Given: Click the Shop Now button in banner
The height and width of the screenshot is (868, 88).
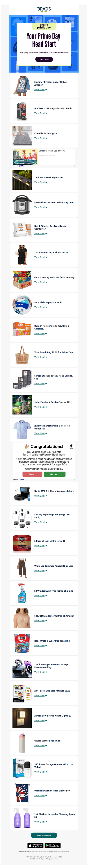Looking at the screenshot, I should tap(44, 59).
